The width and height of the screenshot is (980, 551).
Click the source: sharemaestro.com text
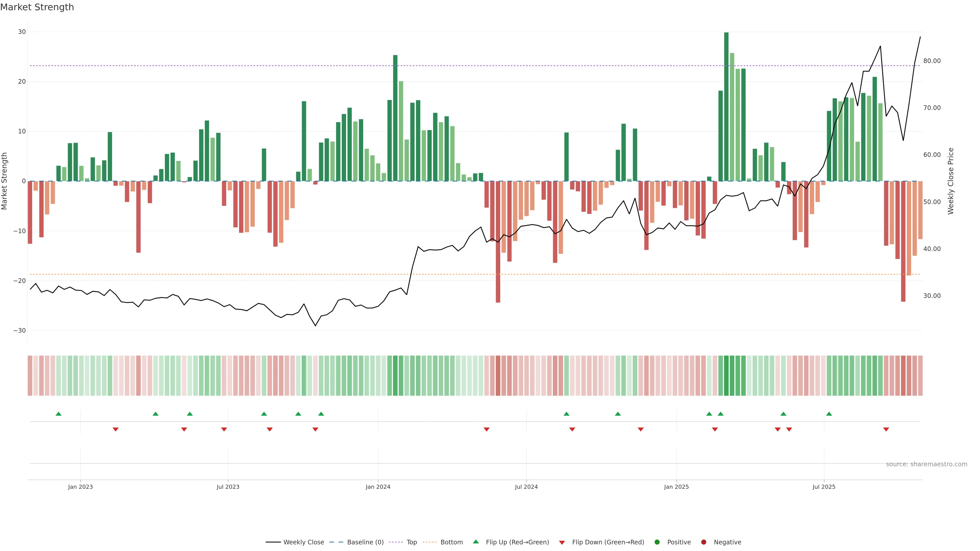click(x=926, y=464)
